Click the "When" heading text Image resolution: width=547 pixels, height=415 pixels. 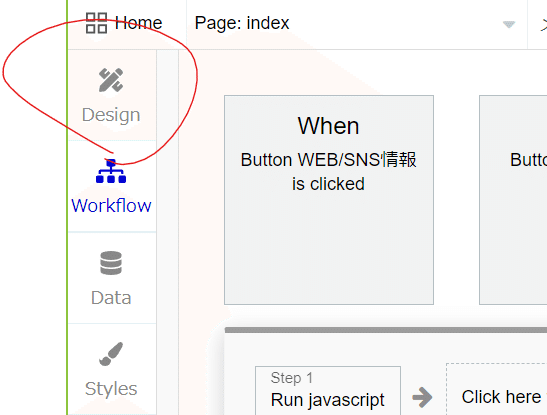tap(328, 126)
